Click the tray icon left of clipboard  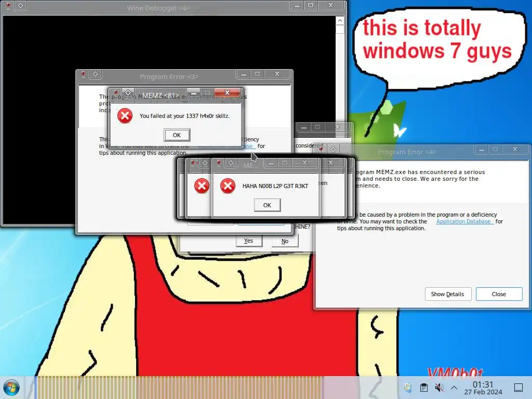click(408, 388)
